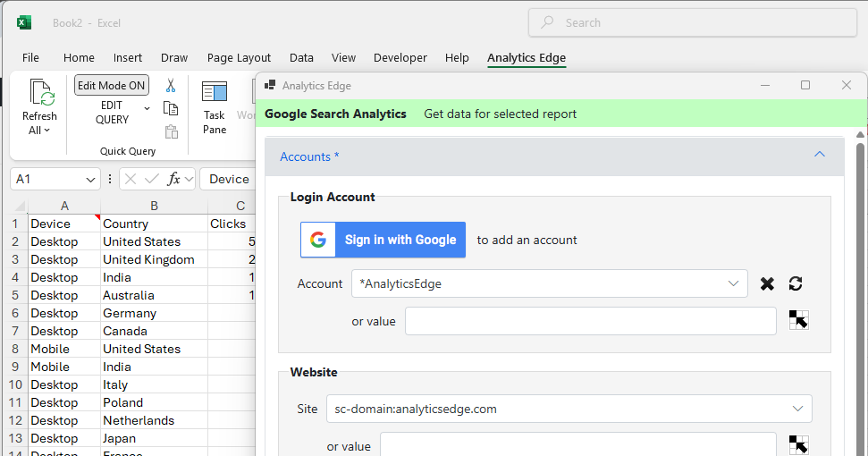The image size is (868, 456).
Task: Open the Analytics Edge ribbon tab
Action: [x=526, y=57]
